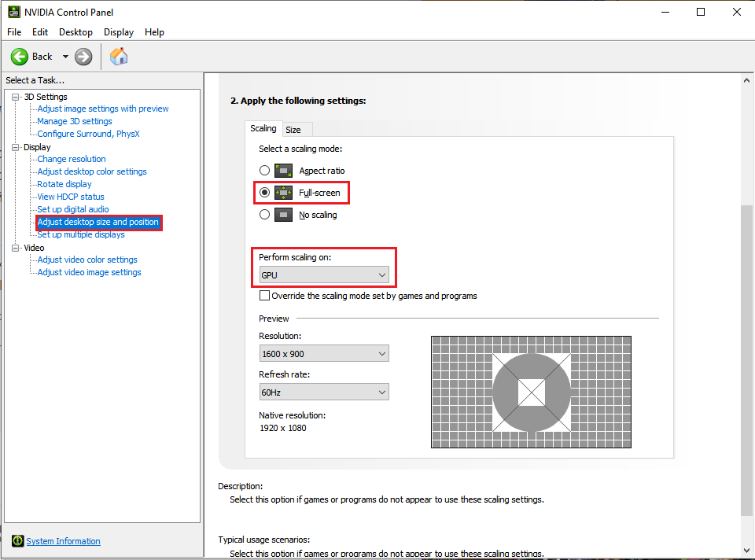Collapse the Display tree node

pos(16,147)
